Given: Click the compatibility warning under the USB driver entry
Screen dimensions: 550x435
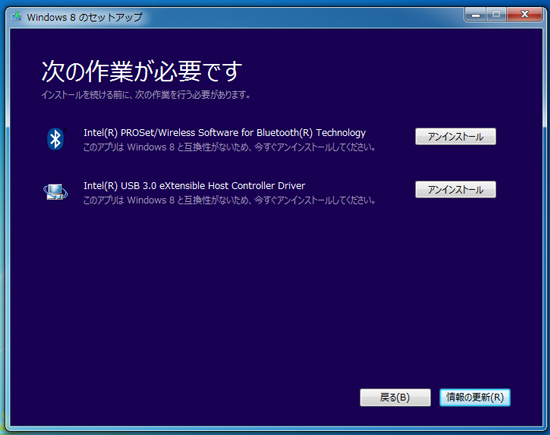Looking at the screenshot, I should [229, 200].
